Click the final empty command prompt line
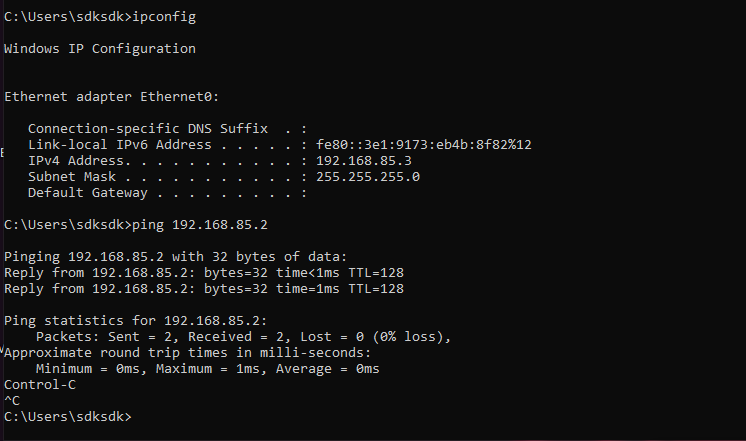746x441 pixels. 68,416
